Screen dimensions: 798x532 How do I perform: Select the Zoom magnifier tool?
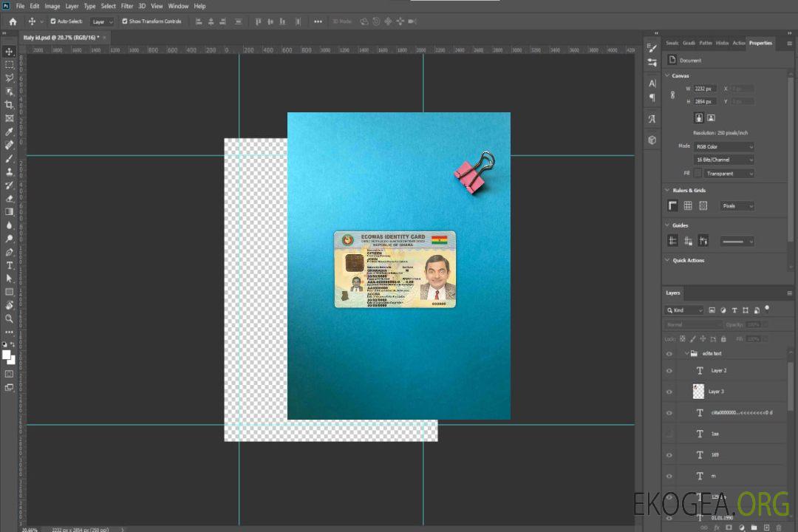[x=9, y=318]
